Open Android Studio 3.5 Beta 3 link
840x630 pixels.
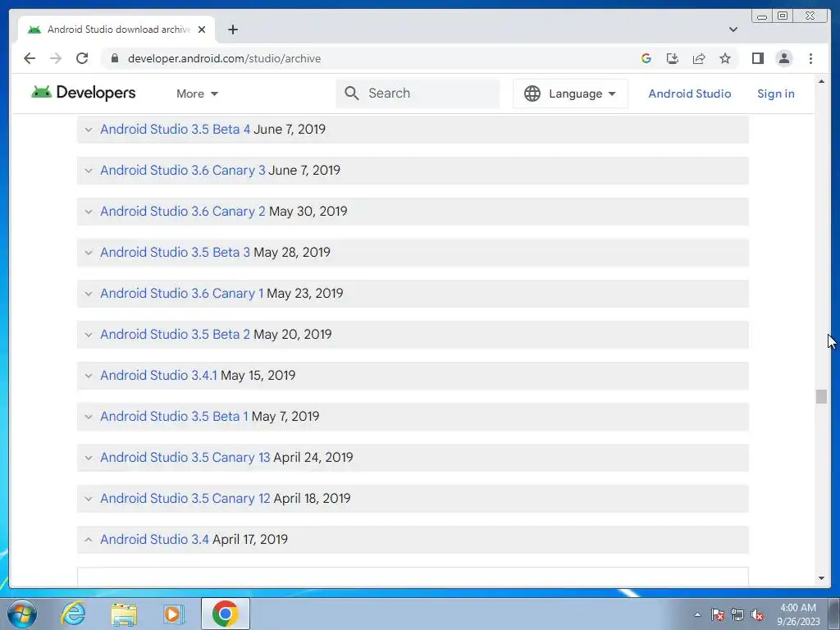click(176, 252)
